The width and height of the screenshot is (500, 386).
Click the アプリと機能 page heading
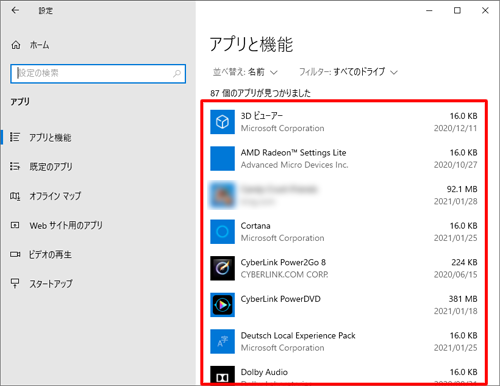pyautogui.click(x=251, y=44)
